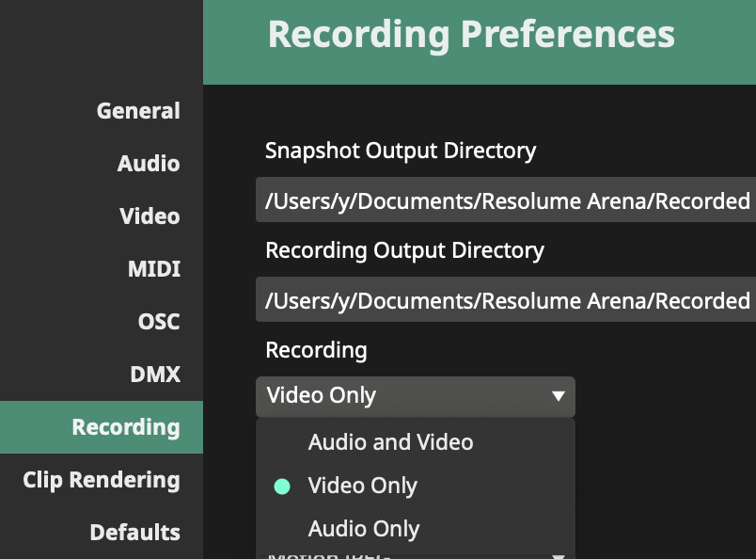Click the Recording dropdown showing Video Only
This screenshot has width=756, height=559.
coord(404,396)
